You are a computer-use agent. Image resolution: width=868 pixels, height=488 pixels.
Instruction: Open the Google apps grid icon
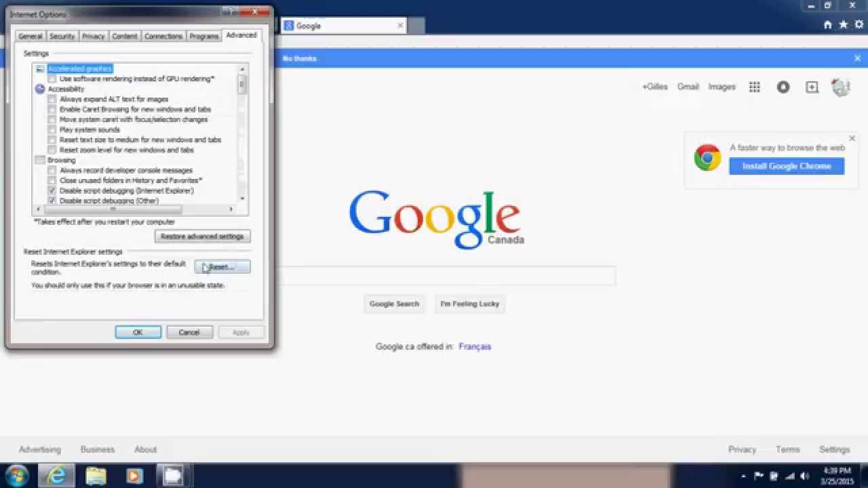[754, 87]
